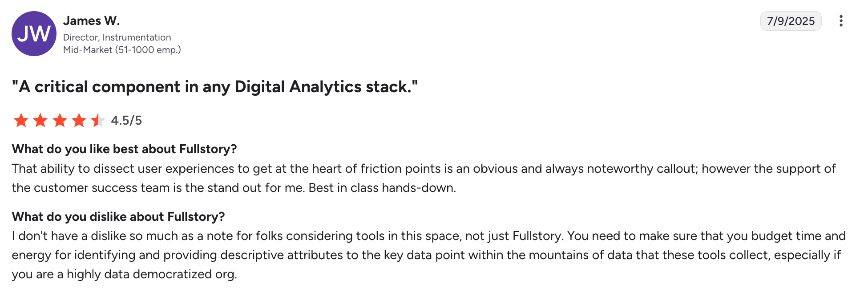Open the three-dot more options menu
The width and height of the screenshot is (868, 289).
840,21
